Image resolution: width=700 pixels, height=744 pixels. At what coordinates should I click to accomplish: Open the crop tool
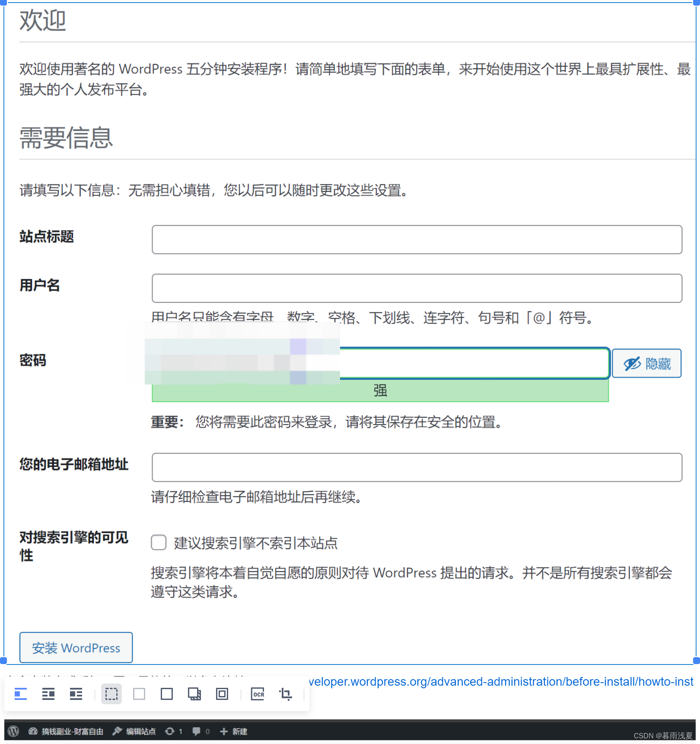[x=285, y=694]
